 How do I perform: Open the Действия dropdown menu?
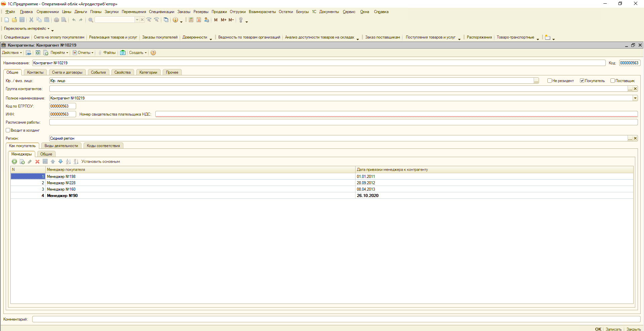[x=12, y=53]
